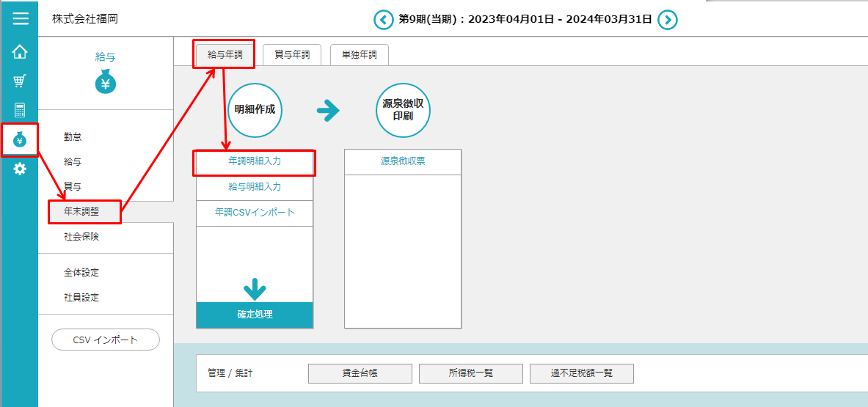This screenshot has height=407, width=868.
Task: Select 社会保険 in the side menu
Action: 81,238
